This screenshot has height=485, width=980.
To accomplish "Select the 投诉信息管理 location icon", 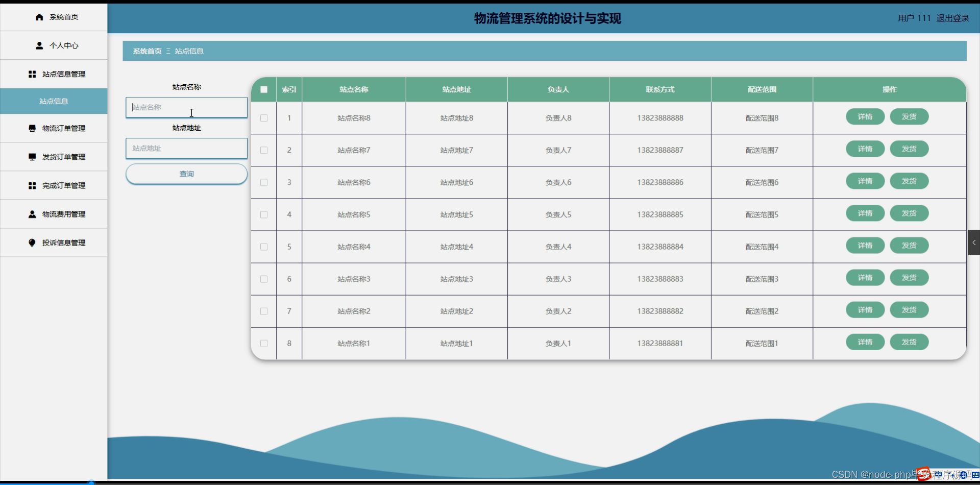I will point(32,243).
